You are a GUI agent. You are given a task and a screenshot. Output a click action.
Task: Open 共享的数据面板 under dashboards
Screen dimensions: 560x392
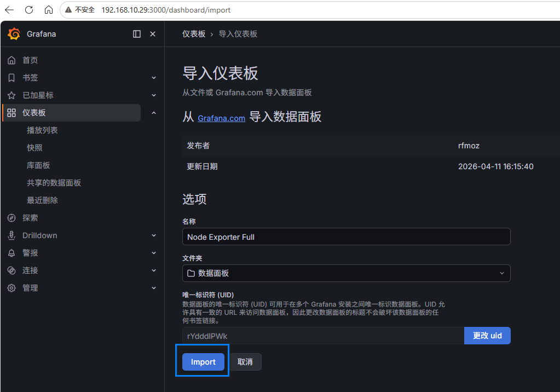(54, 183)
